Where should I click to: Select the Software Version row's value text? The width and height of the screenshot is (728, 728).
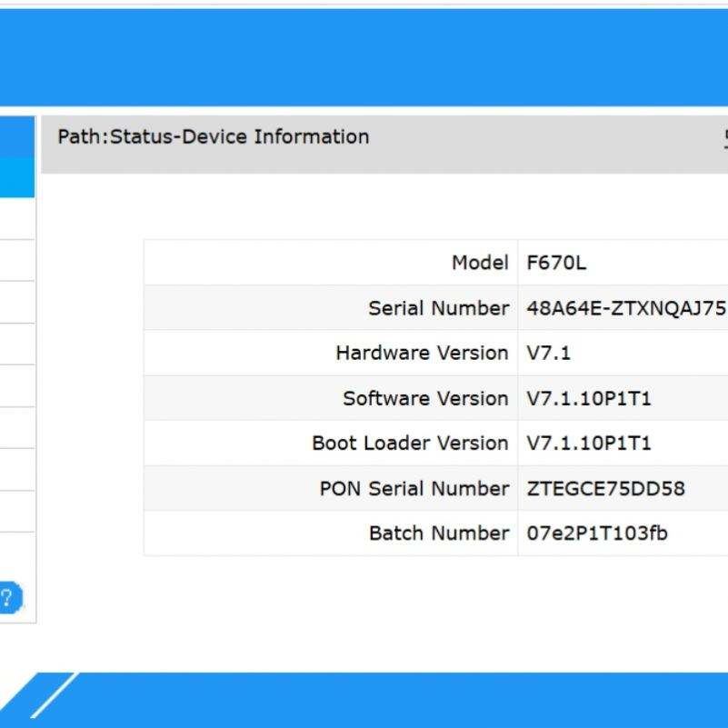pyautogui.click(x=589, y=398)
